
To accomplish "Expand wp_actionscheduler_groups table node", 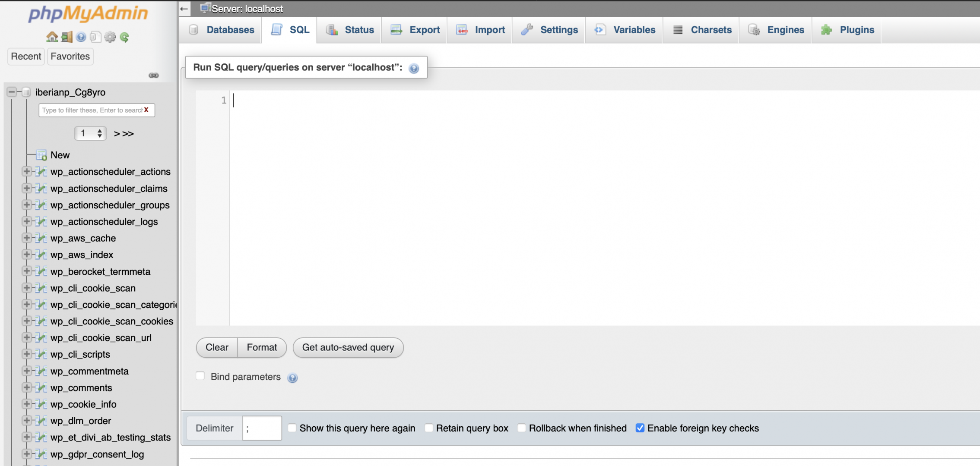I will (x=26, y=205).
